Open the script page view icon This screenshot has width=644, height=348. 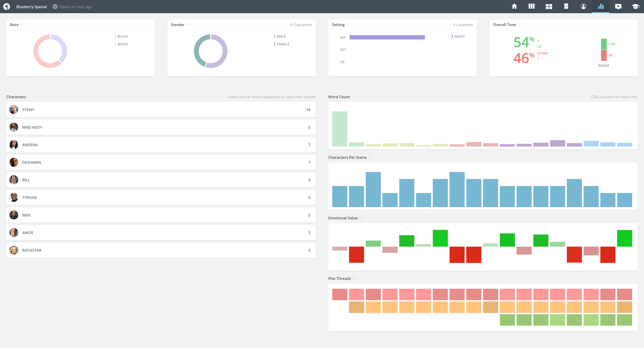coord(566,6)
